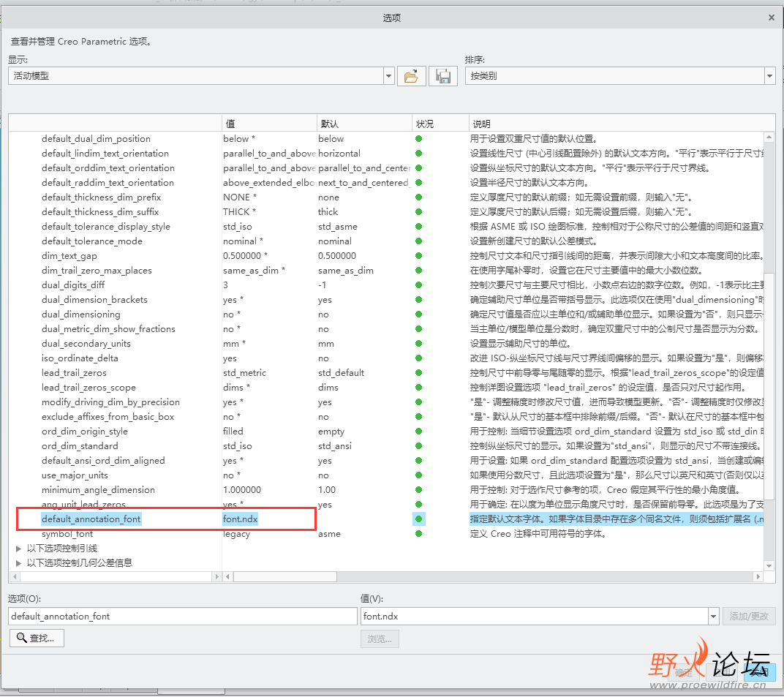784x697 pixels.
Task: Click the 值(V) input field
Action: coord(535,617)
